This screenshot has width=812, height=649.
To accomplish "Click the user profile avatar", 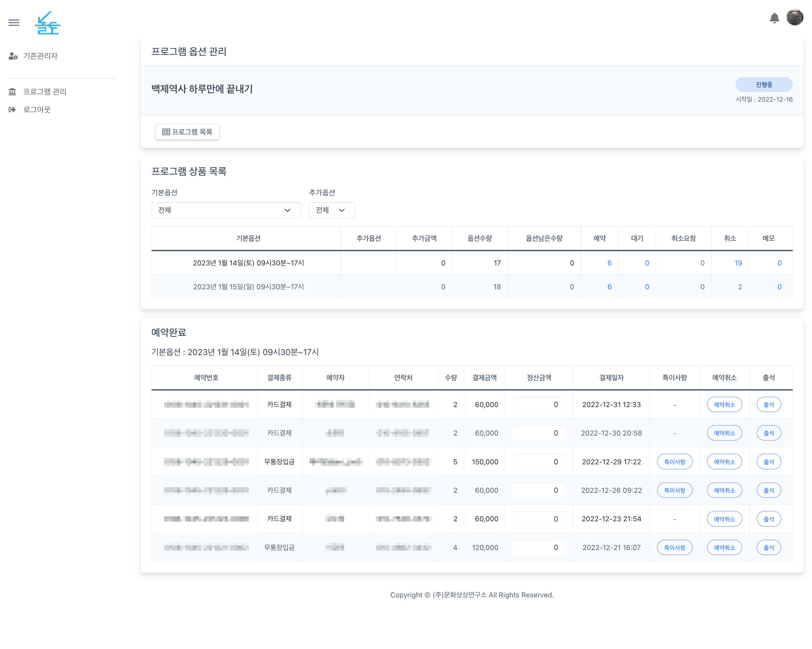I will point(794,17).
